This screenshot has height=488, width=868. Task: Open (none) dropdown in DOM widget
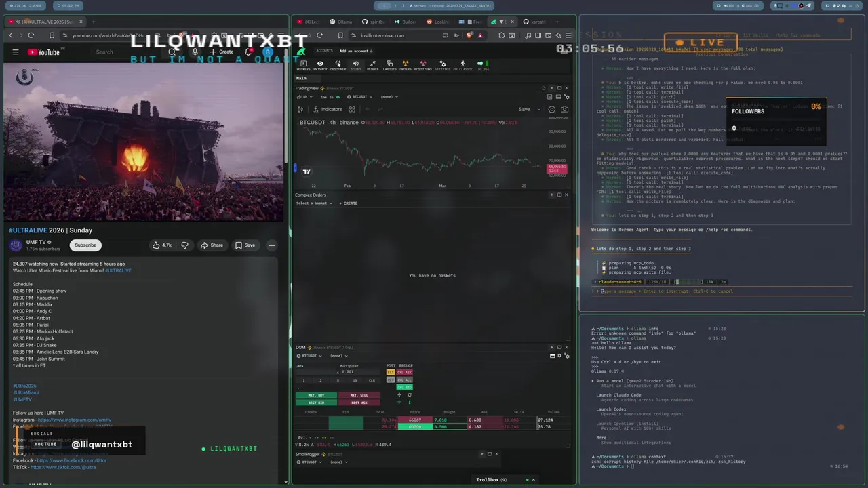pos(339,356)
